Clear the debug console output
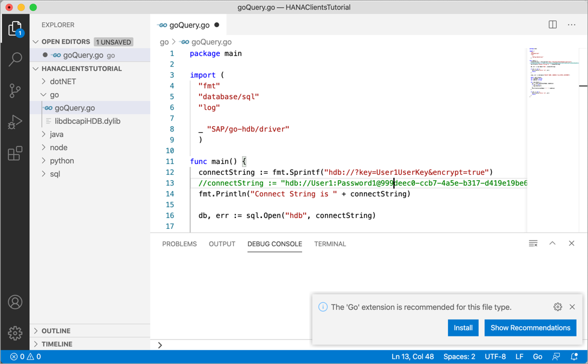588x364 pixels. (533, 244)
